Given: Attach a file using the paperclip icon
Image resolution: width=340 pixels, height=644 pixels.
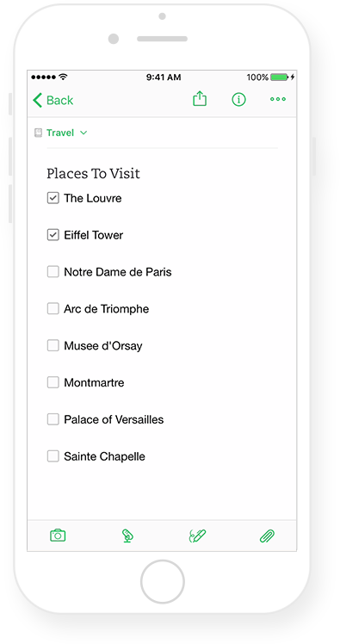Looking at the screenshot, I should (267, 536).
